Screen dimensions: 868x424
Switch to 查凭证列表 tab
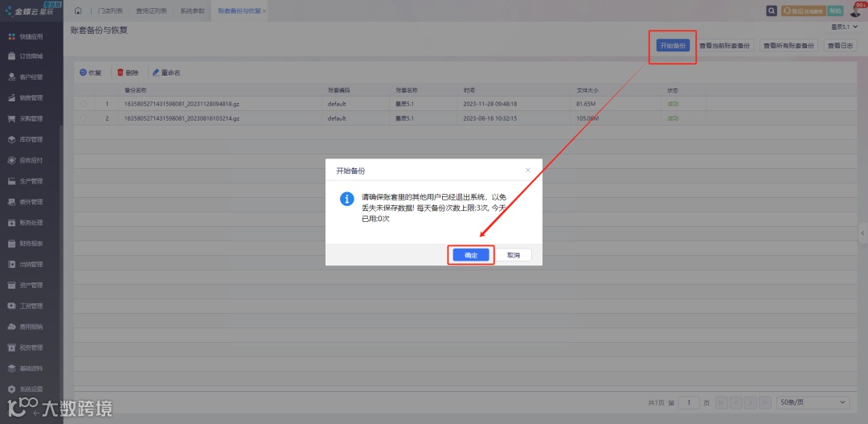pos(151,11)
